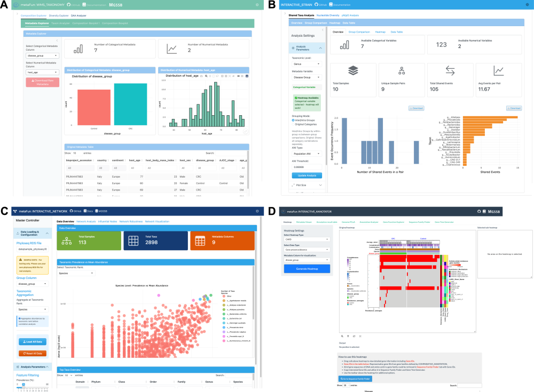Open Documentation link in WMS_TAXONOMY header
534x392 pixels.
95,5
